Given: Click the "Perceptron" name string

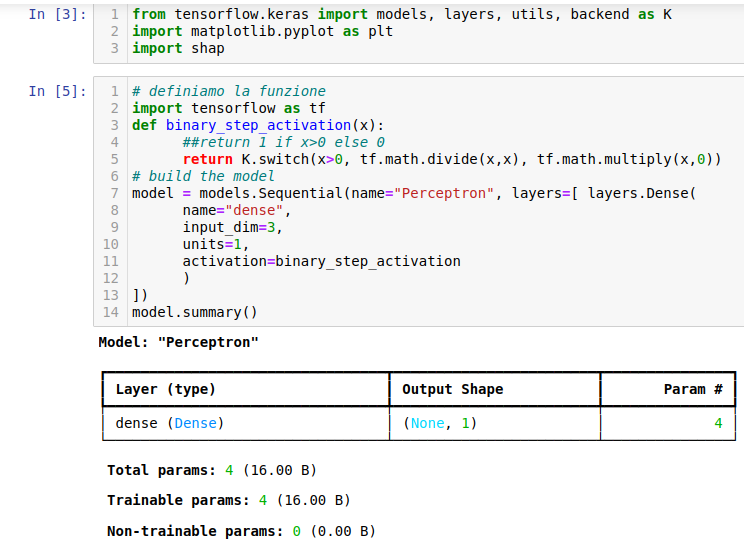Looking at the screenshot, I should (x=444, y=194).
